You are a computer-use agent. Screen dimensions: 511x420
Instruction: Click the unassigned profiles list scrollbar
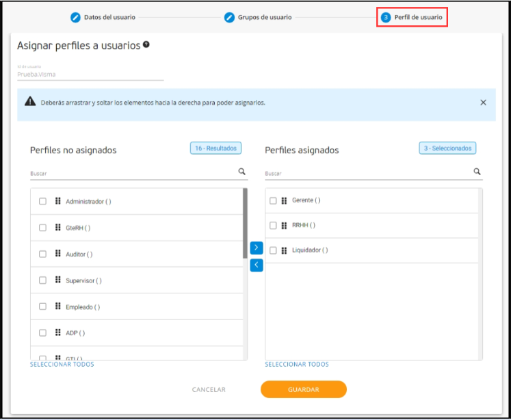(245, 223)
